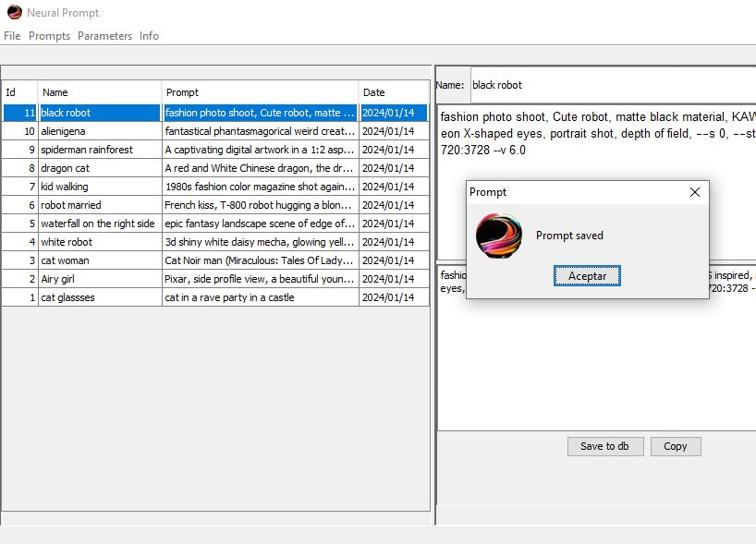
Task: Click the Neural Prompt app icon in title bar
Action: pos(14,13)
